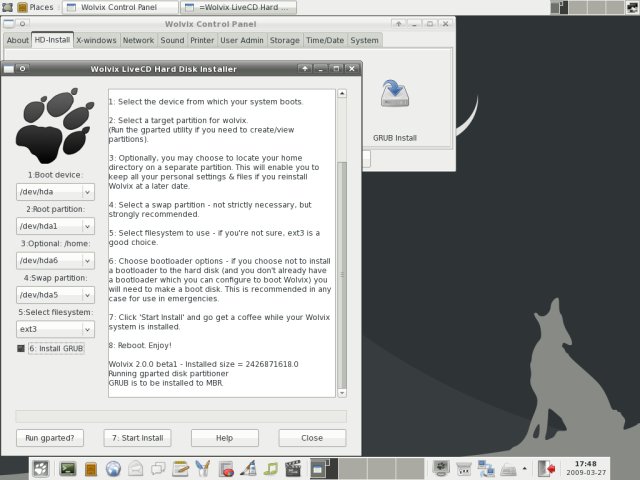
Task: Open the installer Help button
Action: 224,438
